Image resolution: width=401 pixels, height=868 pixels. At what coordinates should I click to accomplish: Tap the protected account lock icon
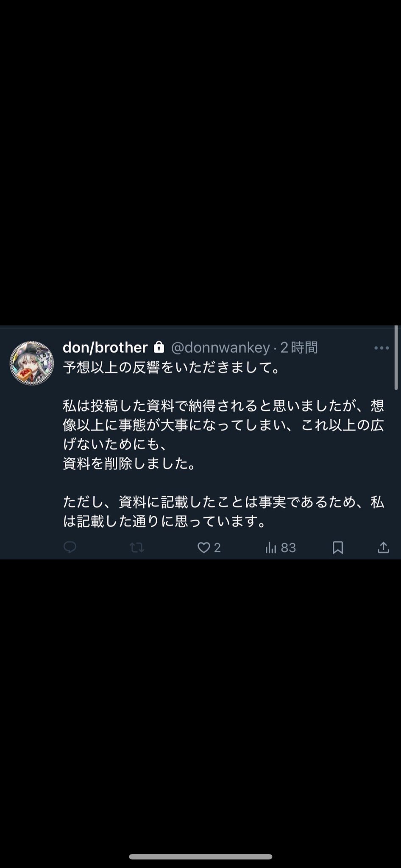[x=159, y=347]
